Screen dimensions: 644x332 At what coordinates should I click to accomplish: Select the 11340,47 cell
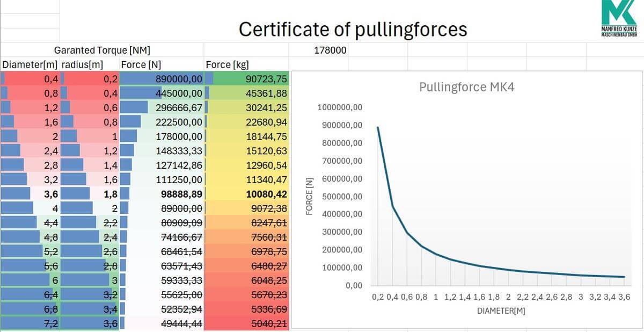[x=246, y=179]
